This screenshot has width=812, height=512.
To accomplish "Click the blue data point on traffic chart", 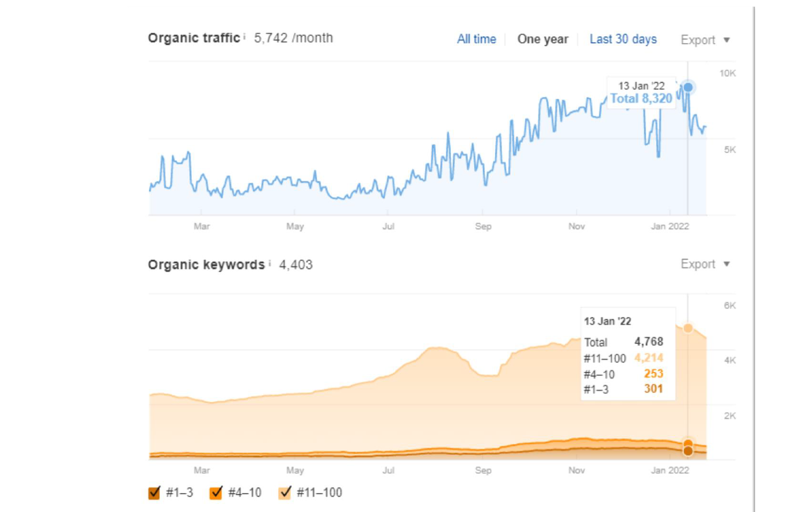I will click(688, 87).
